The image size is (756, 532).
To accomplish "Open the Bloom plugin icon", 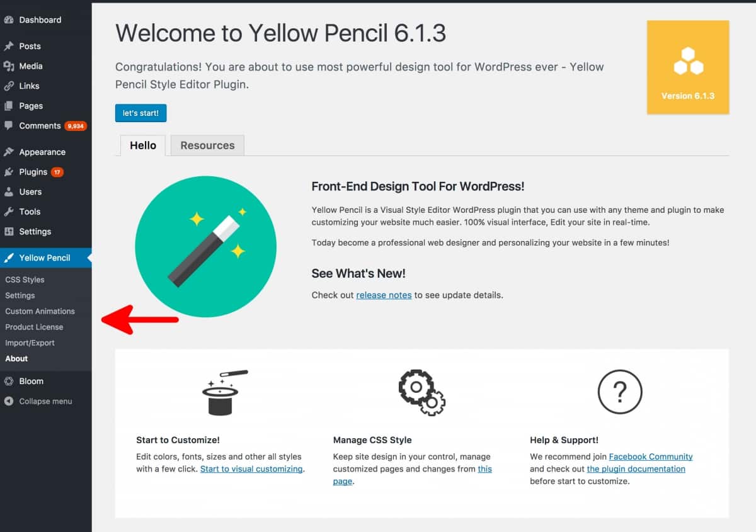I will (9, 381).
